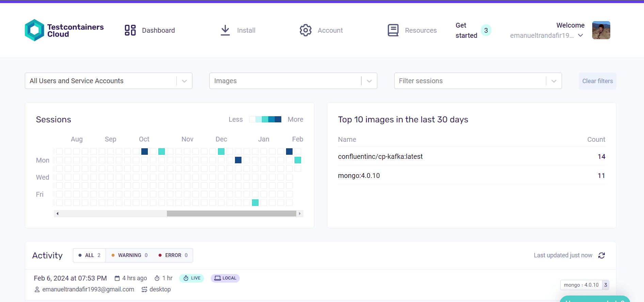This screenshot has height=302, width=644.
Task: Click the session date Feb 6, 2024 at 07:53 PM
Action: click(70, 278)
